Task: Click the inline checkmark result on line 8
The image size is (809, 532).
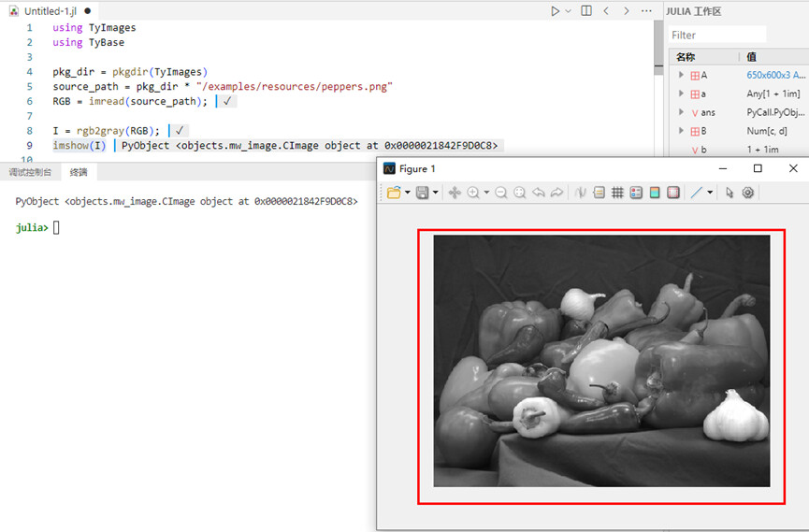Action: (179, 131)
